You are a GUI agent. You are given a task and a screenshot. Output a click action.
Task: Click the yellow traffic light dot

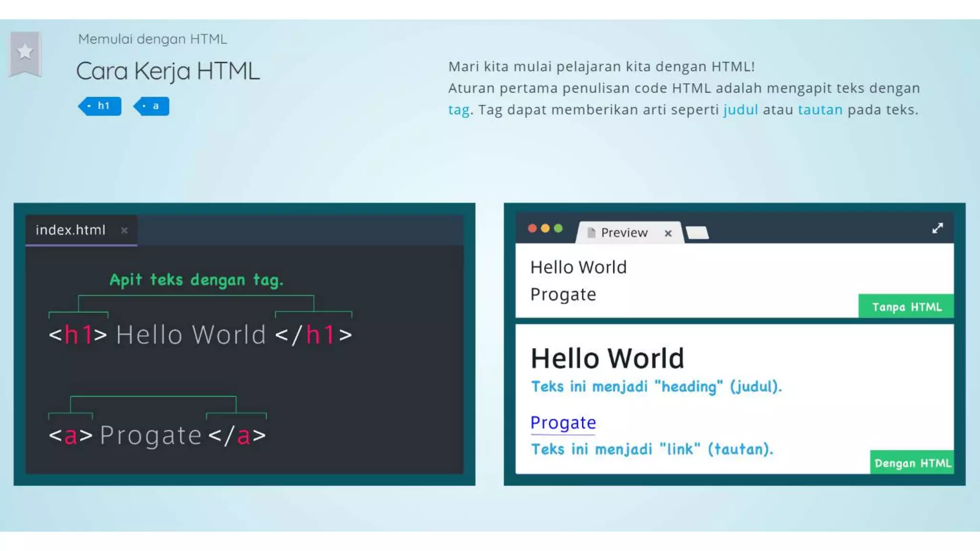(545, 229)
